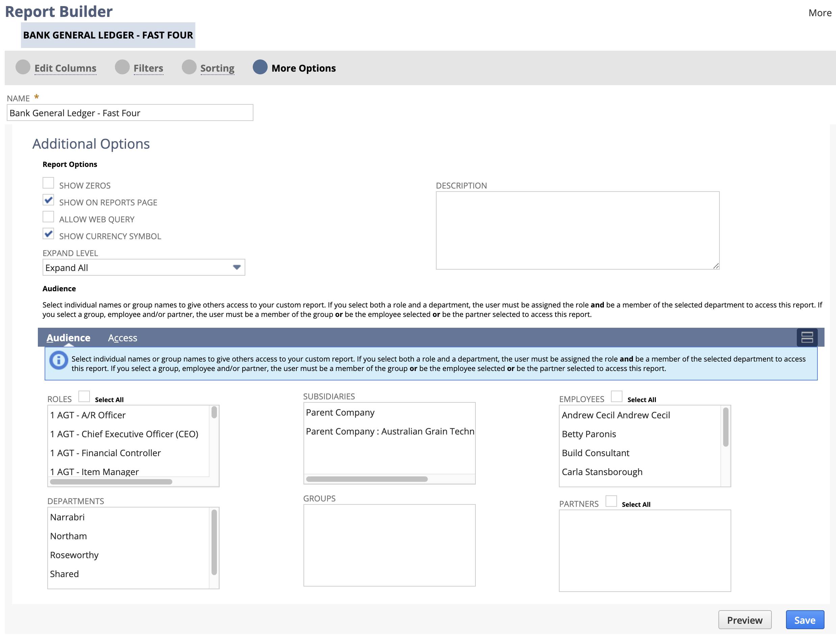Click the Sorting step circle icon
The image size is (836, 644).
[x=189, y=67]
